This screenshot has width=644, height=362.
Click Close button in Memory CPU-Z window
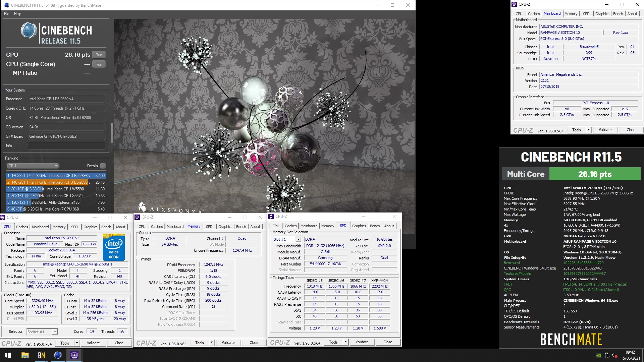tap(254, 343)
